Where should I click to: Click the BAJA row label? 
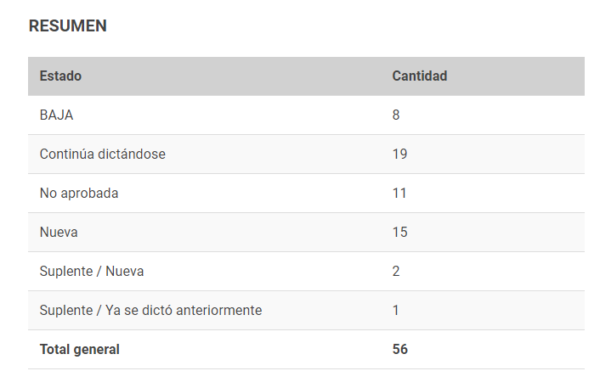(x=56, y=115)
